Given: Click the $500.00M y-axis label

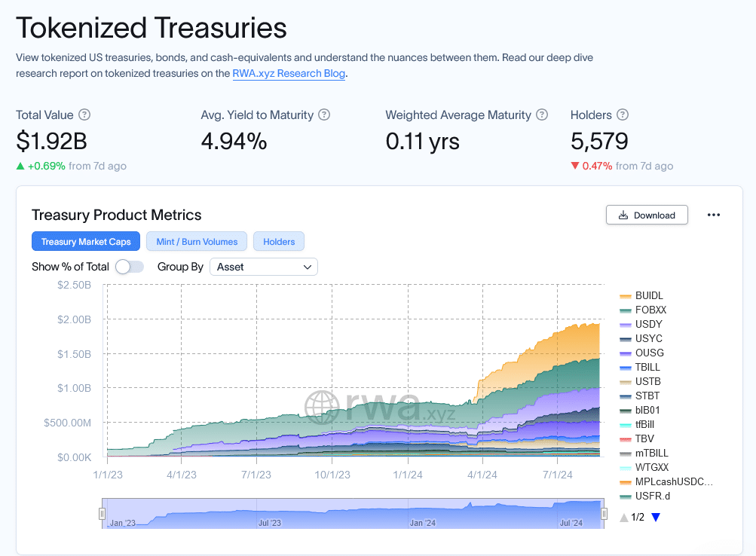Looking at the screenshot, I should tap(68, 423).
